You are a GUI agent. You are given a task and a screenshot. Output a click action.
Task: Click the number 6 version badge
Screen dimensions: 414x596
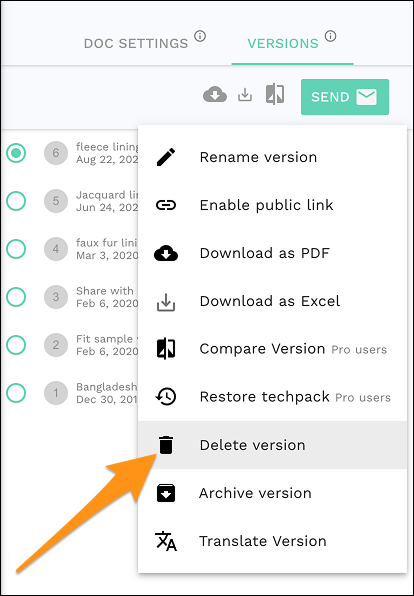(x=56, y=153)
